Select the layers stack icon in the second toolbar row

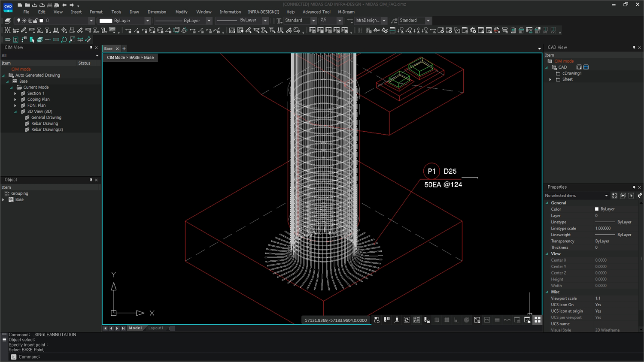tap(39, 39)
